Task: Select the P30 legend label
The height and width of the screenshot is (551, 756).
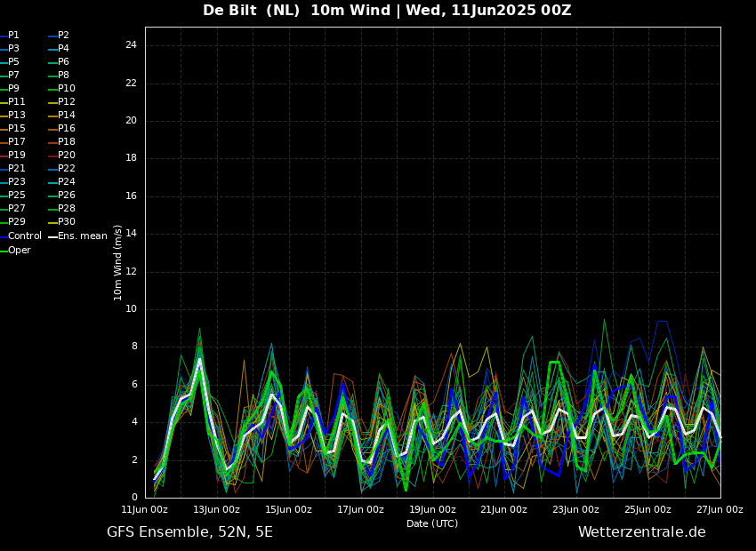Action: click(x=67, y=222)
